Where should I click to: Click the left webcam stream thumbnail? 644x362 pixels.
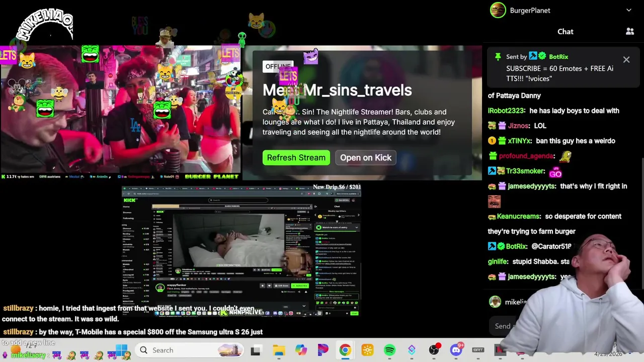[121, 110]
